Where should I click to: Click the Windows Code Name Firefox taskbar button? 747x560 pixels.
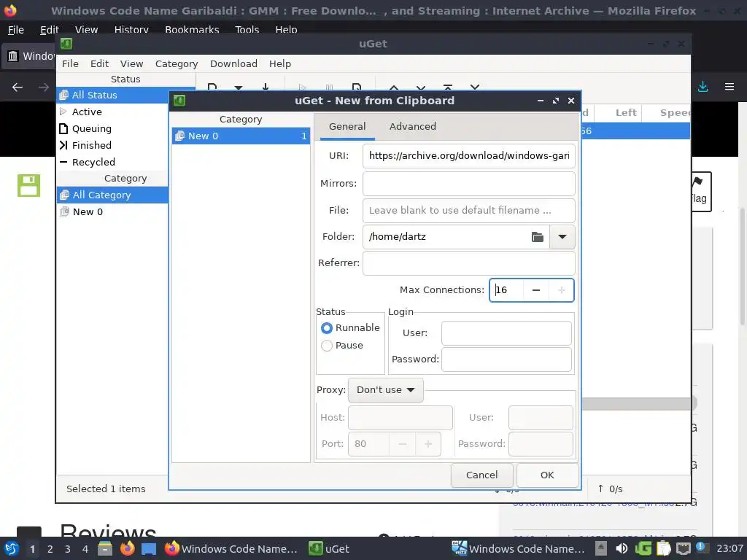(x=231, y=549)
